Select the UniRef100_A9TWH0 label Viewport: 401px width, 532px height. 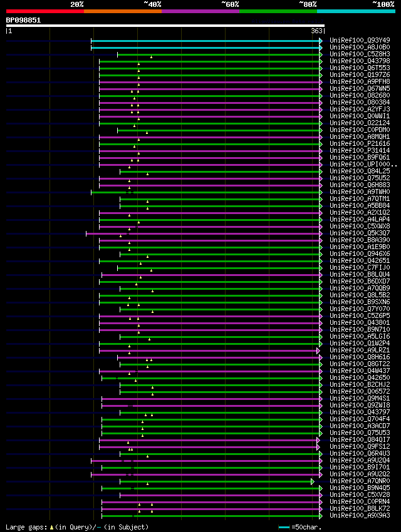point(360,192)
